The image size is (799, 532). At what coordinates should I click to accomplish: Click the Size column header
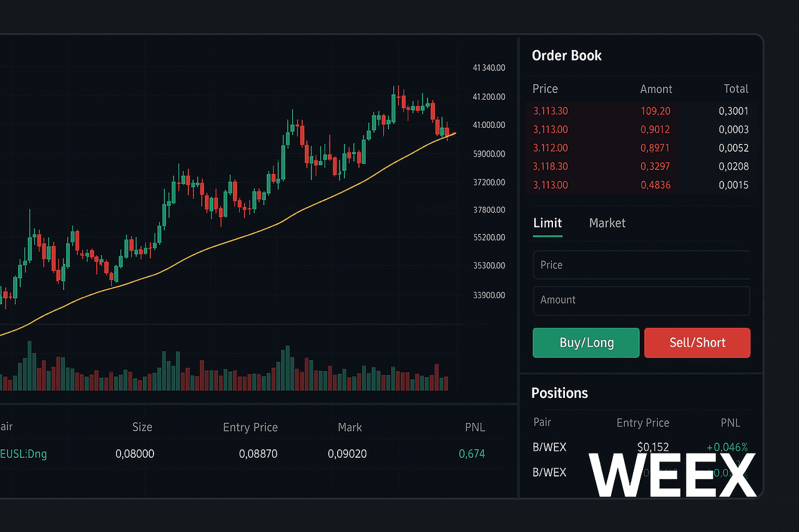(x=142, y=427)
